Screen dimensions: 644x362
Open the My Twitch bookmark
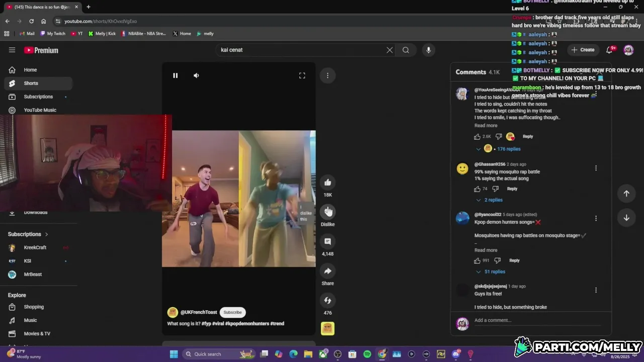(53, 34)
